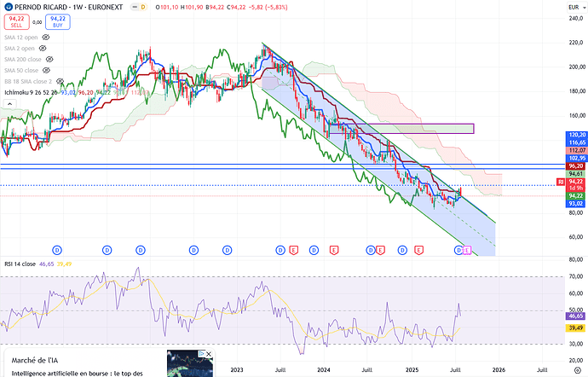Click the first red earnings E marker
This screenshot has width=588, height=377.
pos(293,250)
